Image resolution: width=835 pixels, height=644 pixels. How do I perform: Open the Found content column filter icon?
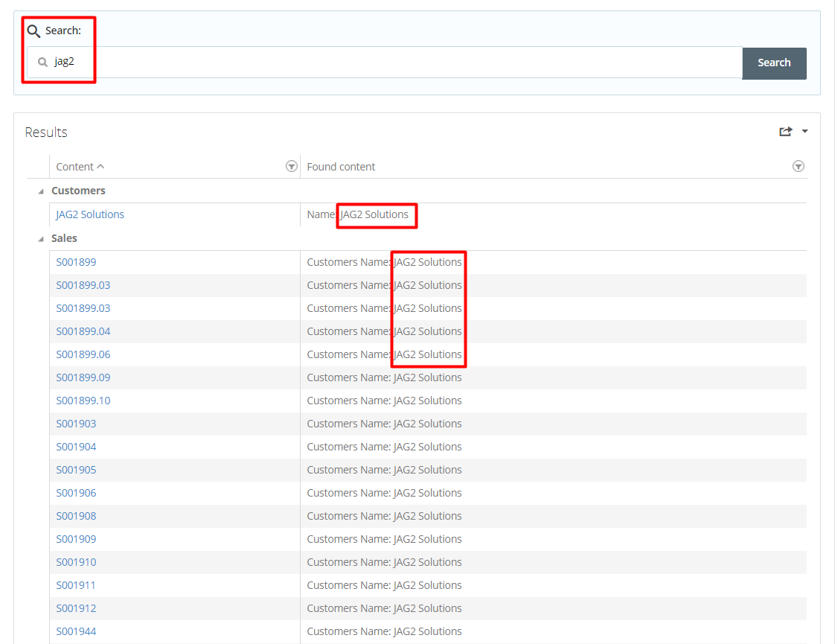click(798, 166)
